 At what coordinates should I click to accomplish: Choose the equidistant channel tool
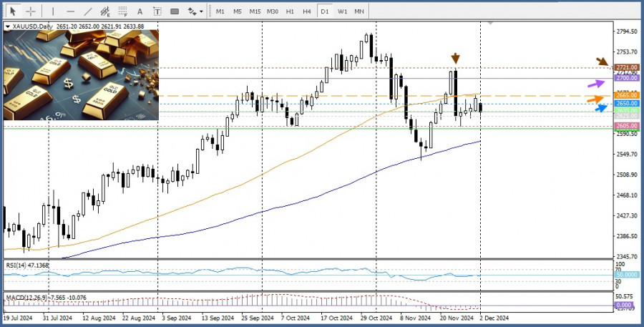pos(104,11)
